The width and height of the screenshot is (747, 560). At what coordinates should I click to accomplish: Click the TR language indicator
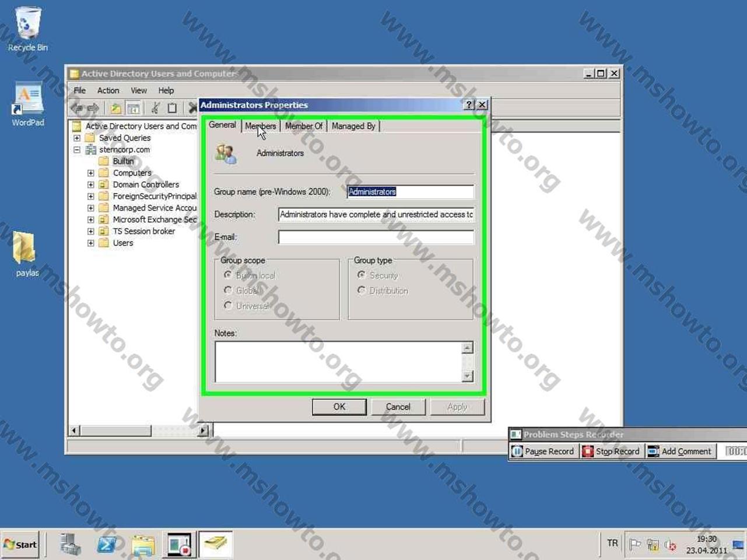tap(612, 544)
